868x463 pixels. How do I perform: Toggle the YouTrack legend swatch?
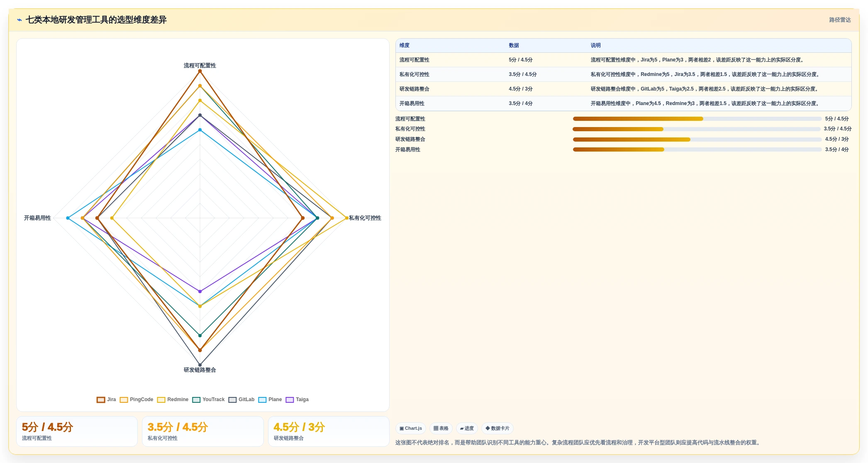196,399
